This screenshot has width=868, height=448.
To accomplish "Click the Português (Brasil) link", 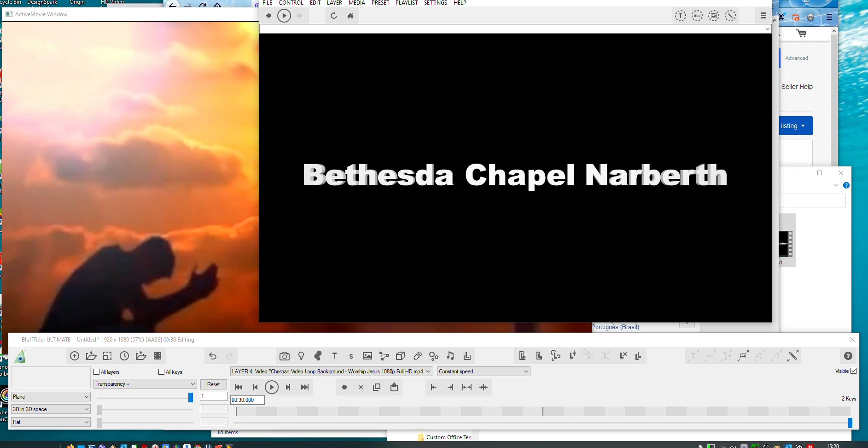I will [616, 327].
